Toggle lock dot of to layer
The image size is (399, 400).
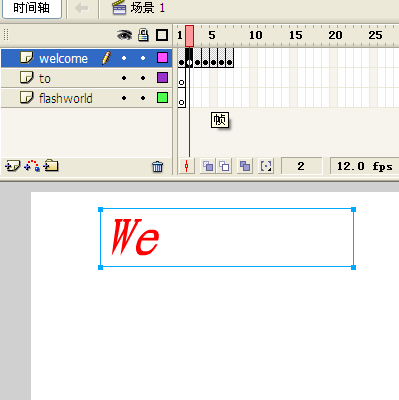tap(143, 78)
